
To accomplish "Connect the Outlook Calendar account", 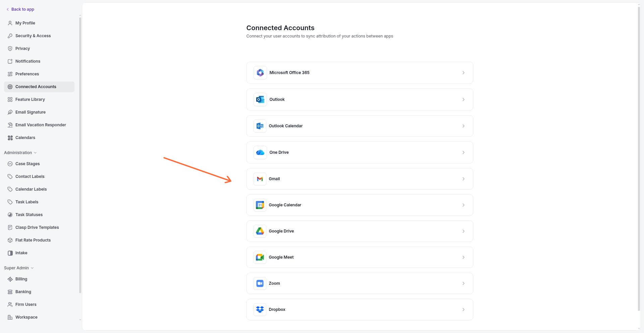I will click(x=360, y=126).
